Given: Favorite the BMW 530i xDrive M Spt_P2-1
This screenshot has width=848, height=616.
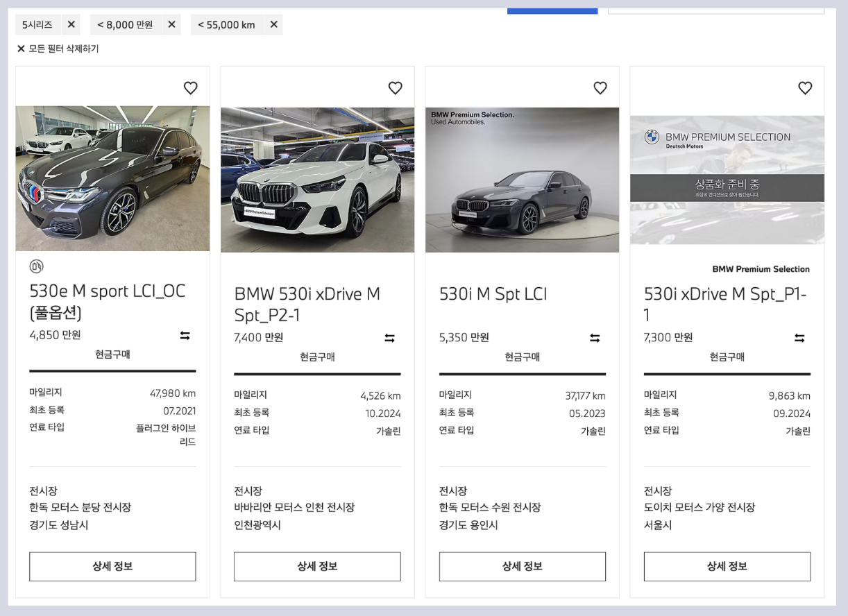Looking at the screenshot, I should [x=395, y=88].
